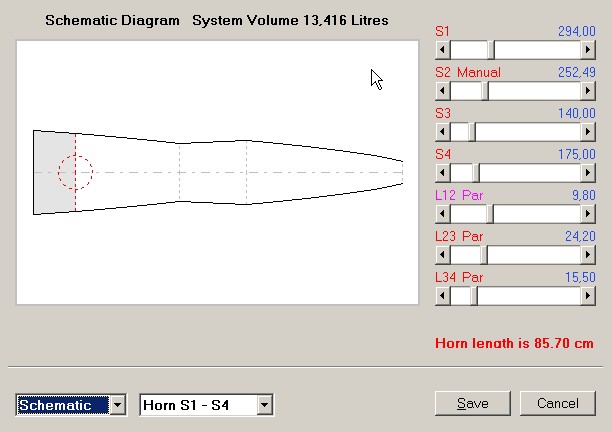
Task: Click the S4 slider left arrow
Action: coord(442,172)
